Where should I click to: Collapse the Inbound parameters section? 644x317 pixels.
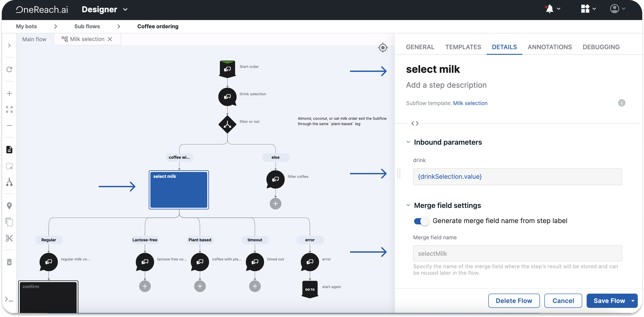point(408,142)
